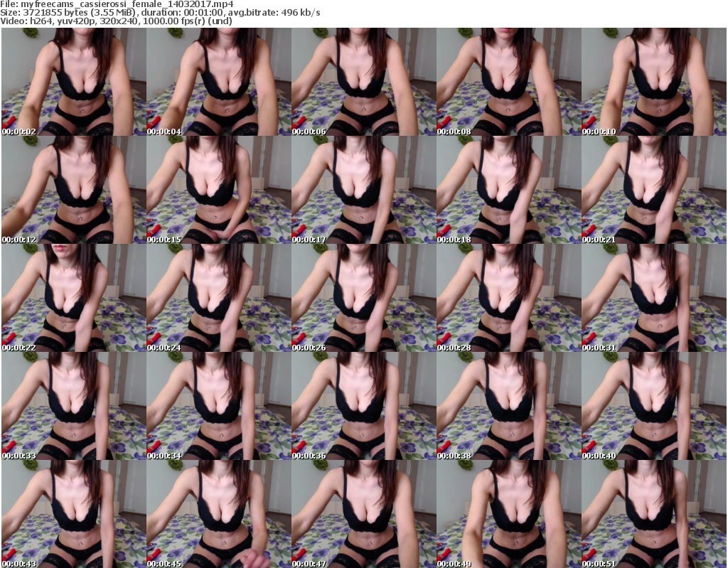Open the frame stamped 00:00:08

point(509,82)
